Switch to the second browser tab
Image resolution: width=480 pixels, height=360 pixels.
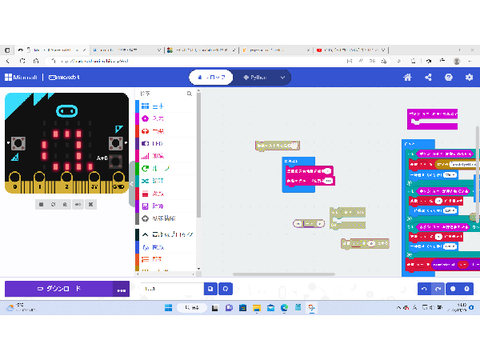tap(127, 50)
